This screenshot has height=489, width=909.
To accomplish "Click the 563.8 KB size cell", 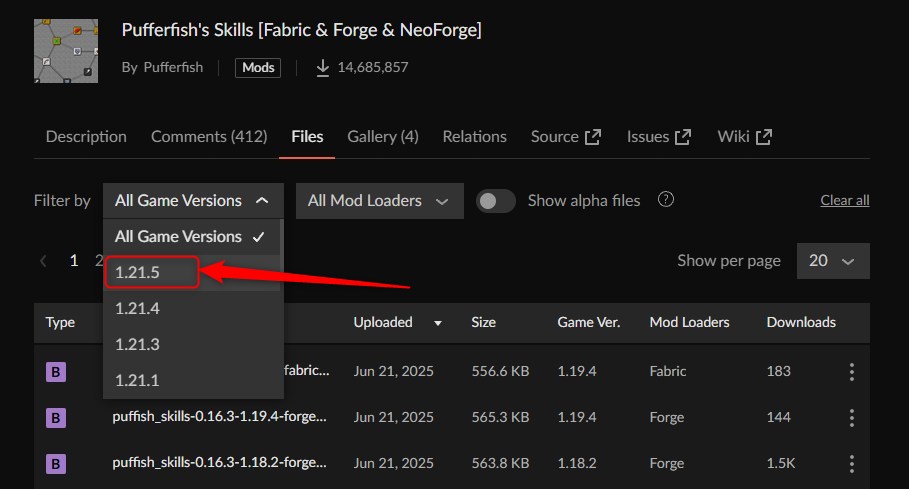I will coord(500,463).
